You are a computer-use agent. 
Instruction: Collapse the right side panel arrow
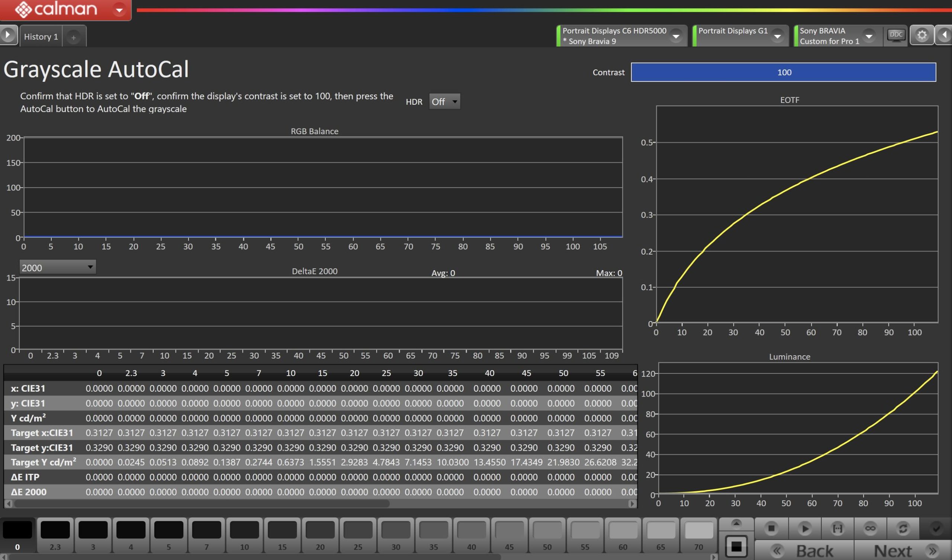pos(945,35)
